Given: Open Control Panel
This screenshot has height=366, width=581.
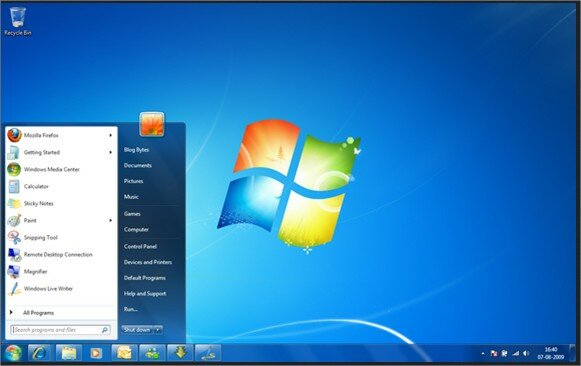Looking at the screenshot, I should pos(140,246).
